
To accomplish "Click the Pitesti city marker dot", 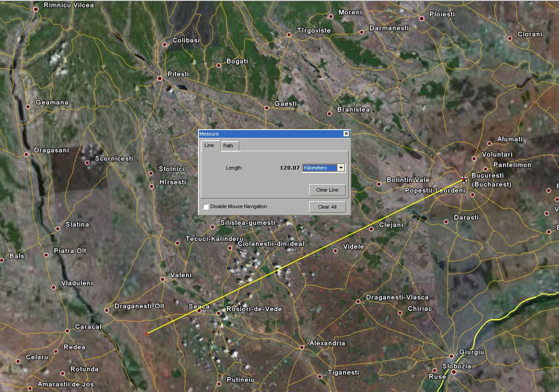I will click(x=160, y=78).
